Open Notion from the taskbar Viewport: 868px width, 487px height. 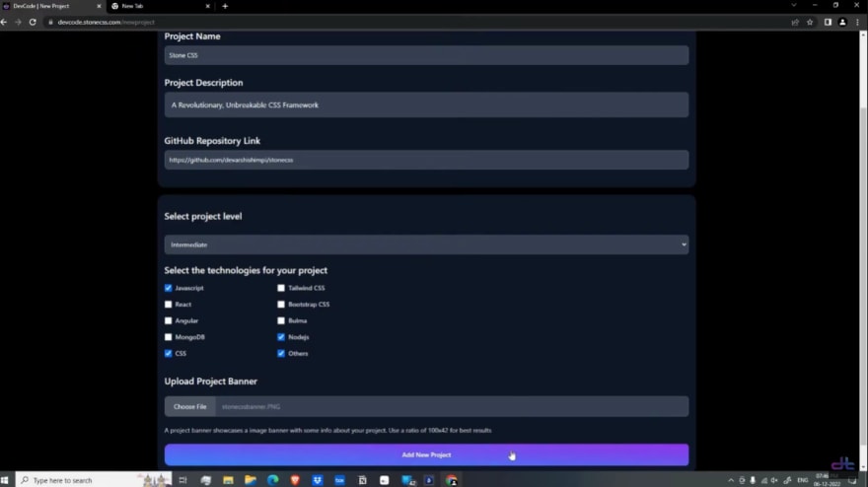362,480
